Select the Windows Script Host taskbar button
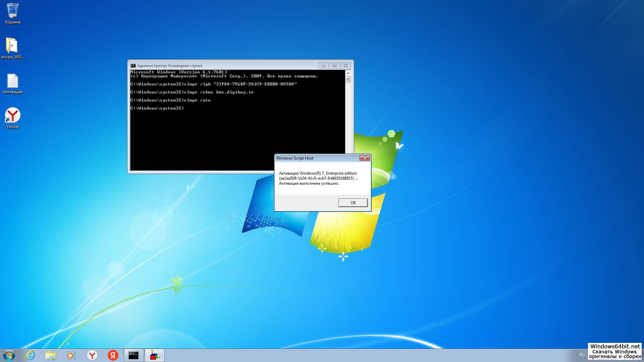This screenshot has height=362, width=644. (x=154, y=355)
